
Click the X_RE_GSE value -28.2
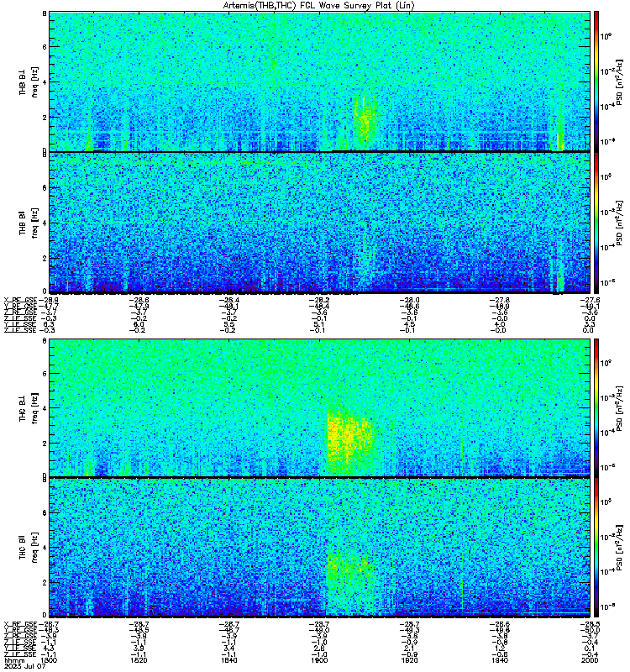coord(319,300)
